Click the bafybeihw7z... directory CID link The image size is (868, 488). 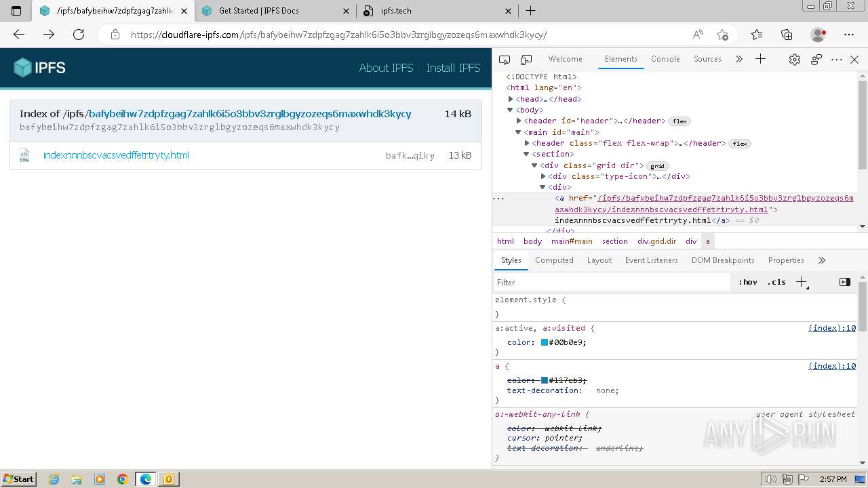point(250,114)
